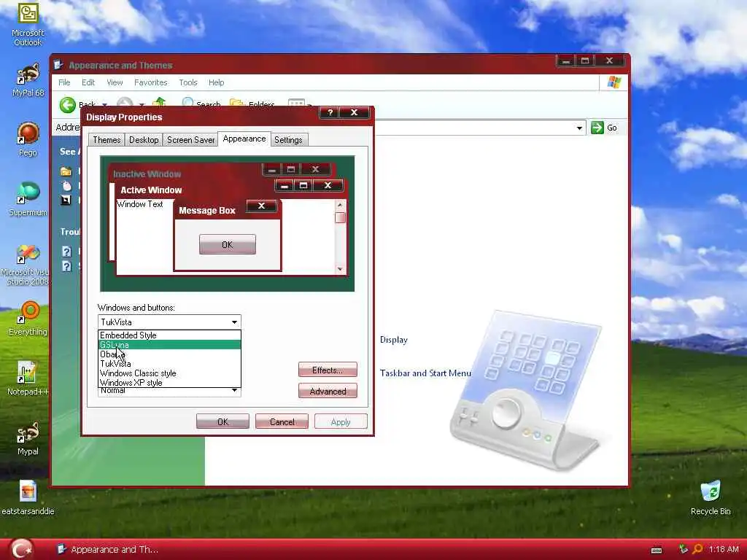Viewport: 747px width, 560px height.
Task: Launch Supermium browser shortcut
Action: tap(28, 199)
